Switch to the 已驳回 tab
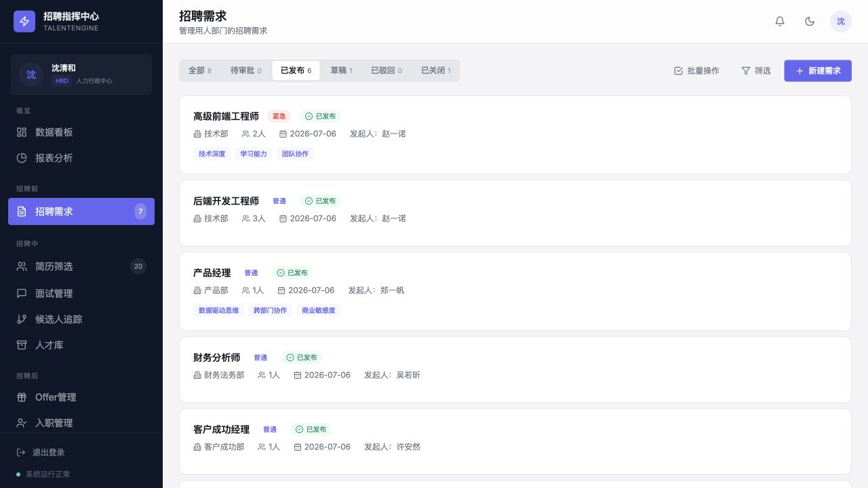 tap(386, 70)
